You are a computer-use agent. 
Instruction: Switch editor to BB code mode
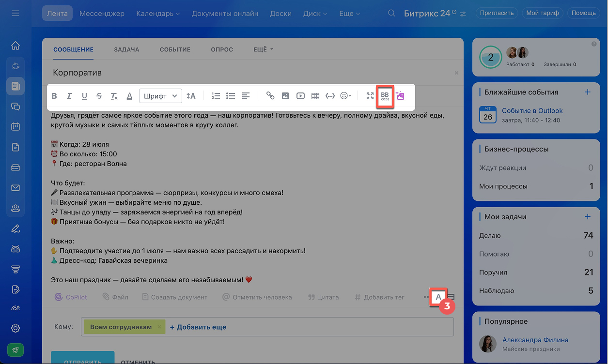tap(385, 96)
